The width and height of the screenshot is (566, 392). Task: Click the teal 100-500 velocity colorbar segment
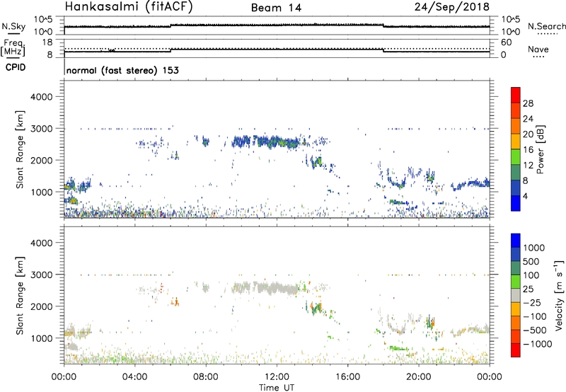516,268
